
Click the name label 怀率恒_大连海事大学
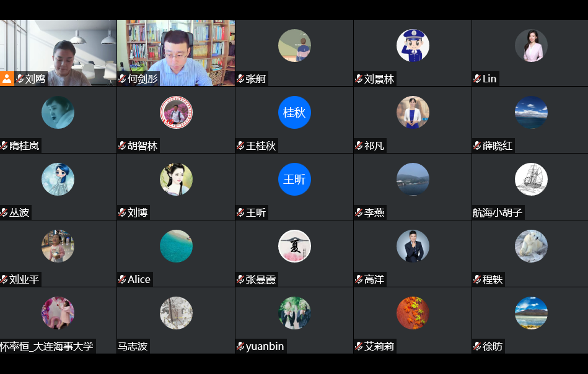click(47, 346)
